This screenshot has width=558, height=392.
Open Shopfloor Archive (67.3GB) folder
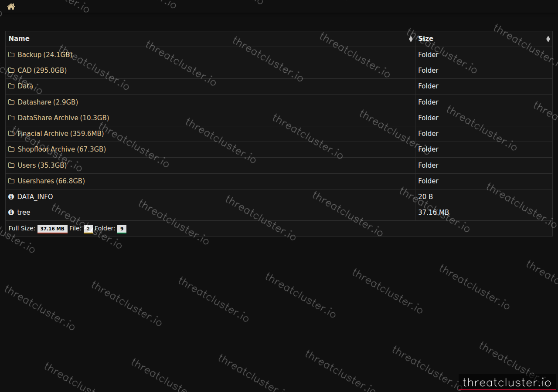click(62, 149)
